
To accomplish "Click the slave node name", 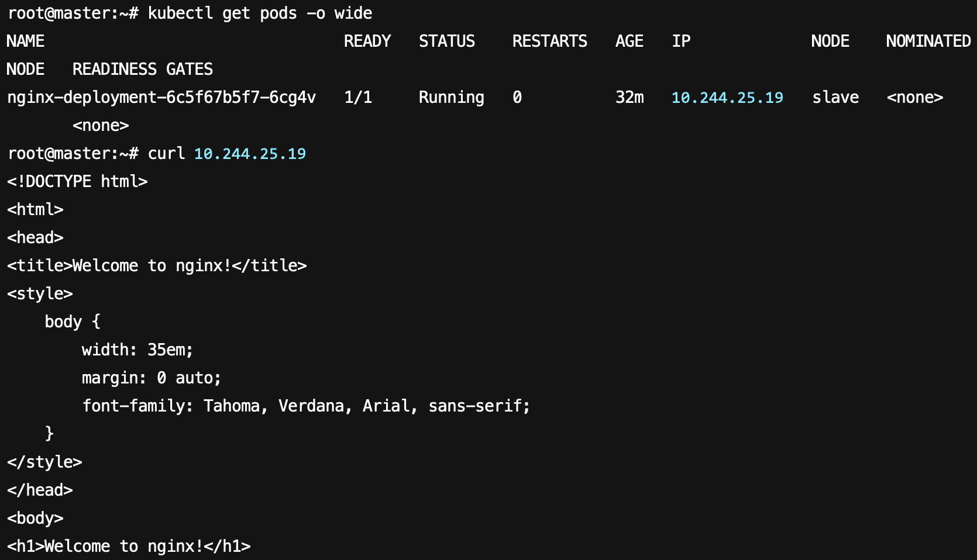I will coord(835,98).
